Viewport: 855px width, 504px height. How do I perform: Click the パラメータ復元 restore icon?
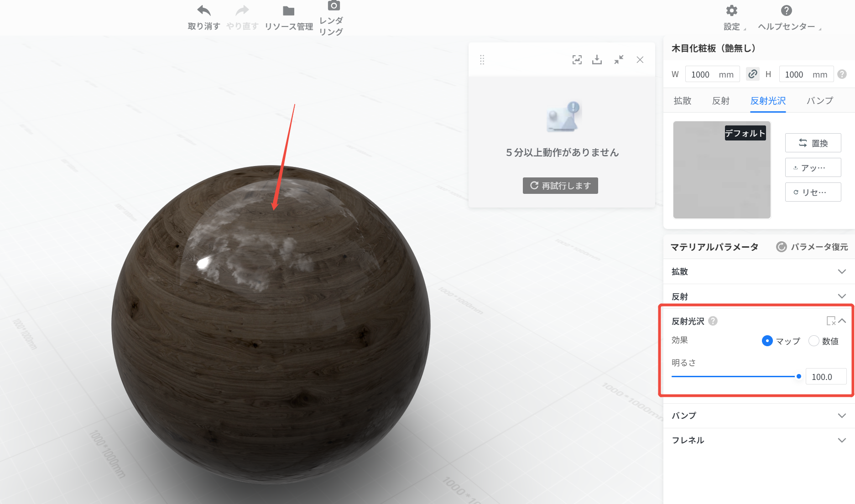coord(782,247)
